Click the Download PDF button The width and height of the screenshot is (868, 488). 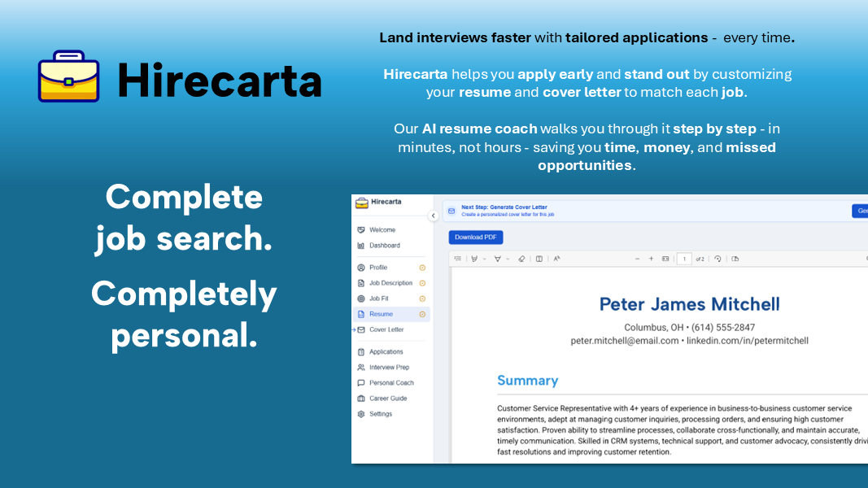(x=476, y=237)
